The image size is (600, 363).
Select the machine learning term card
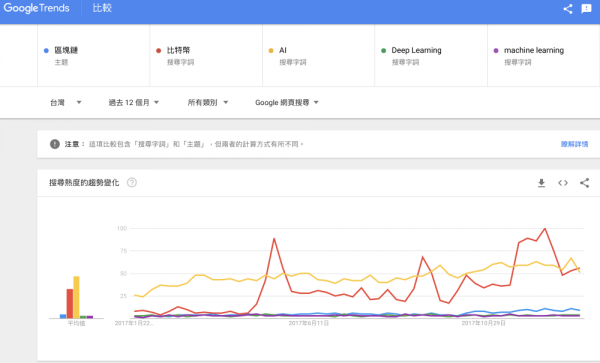[544, 55]
